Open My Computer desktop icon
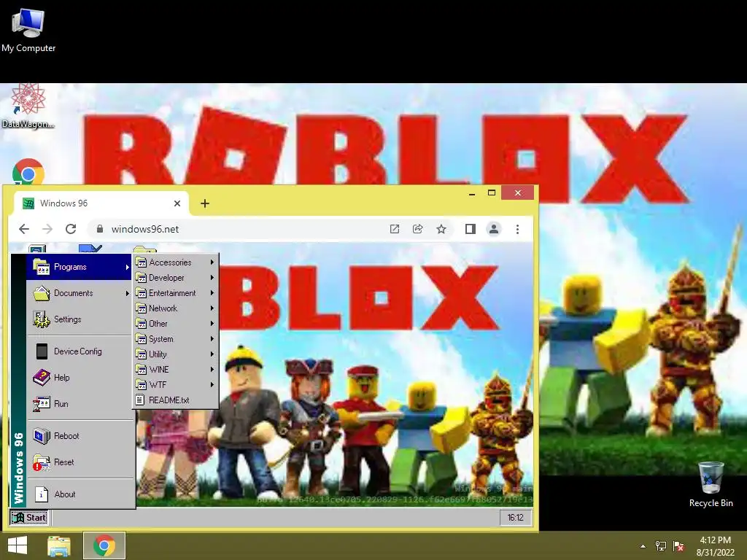The image size is (747, 560). click(28, 30)
